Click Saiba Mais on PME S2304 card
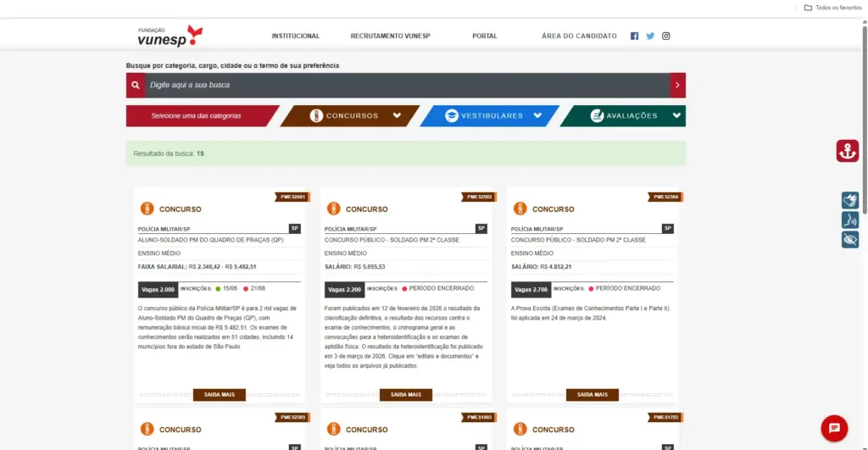 pyautogui.click(x=593, y=395)
